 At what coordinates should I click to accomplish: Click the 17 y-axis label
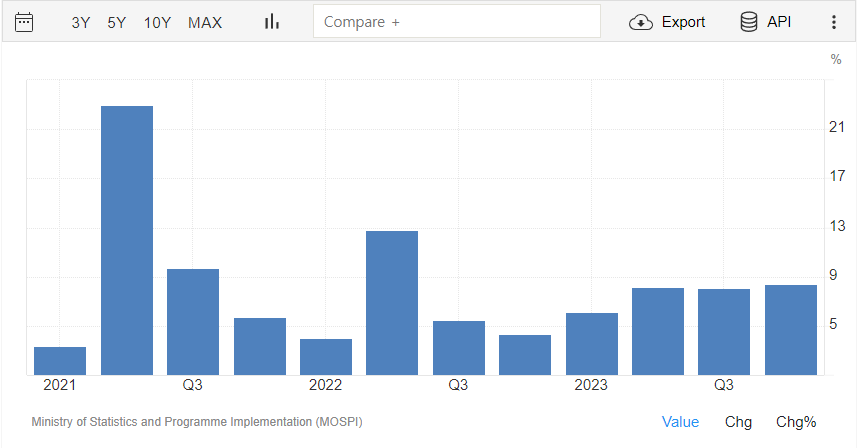(x=837, y=176)
